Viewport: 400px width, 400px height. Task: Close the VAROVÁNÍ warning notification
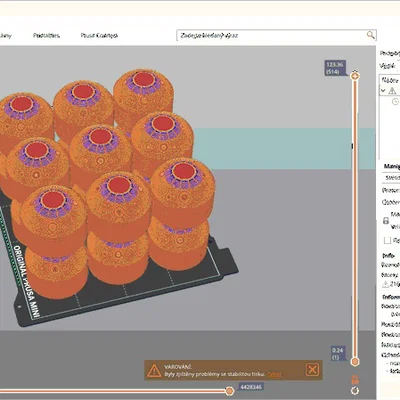(x=312, y=370)
